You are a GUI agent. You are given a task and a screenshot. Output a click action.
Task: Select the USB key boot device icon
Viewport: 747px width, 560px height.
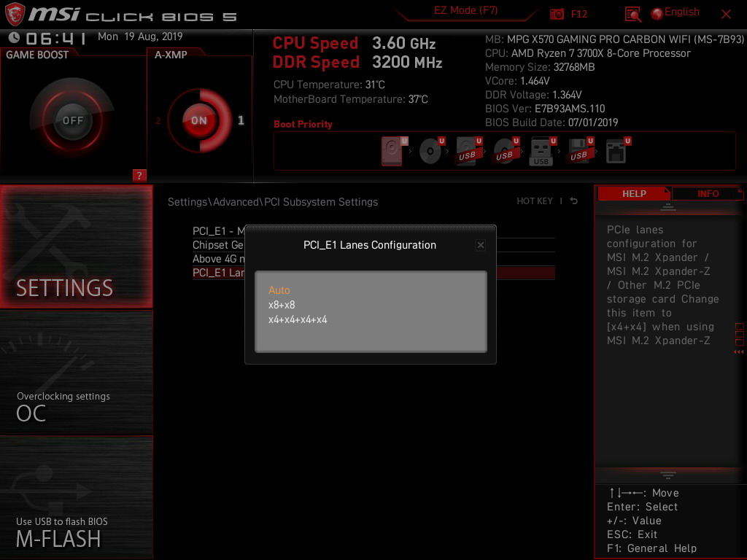(543, 151)
